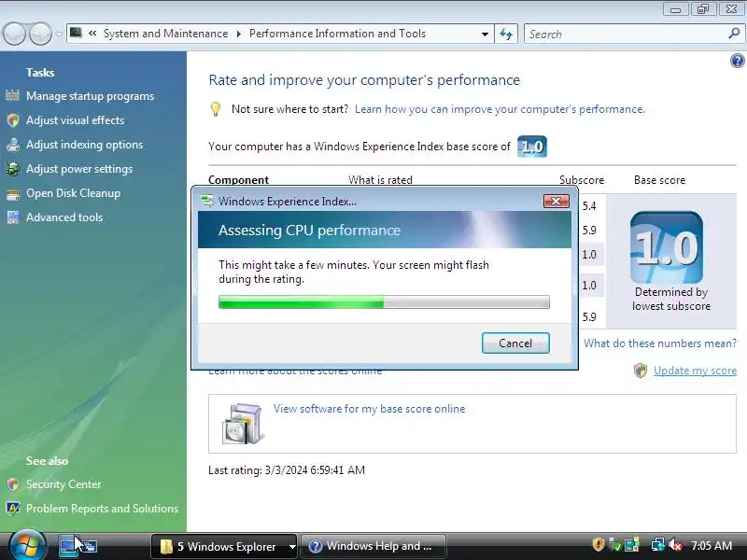Open View software for my base score online
The height and width of the screenshot is (560, 747).
pyautogui.click(x=369, y=409)
